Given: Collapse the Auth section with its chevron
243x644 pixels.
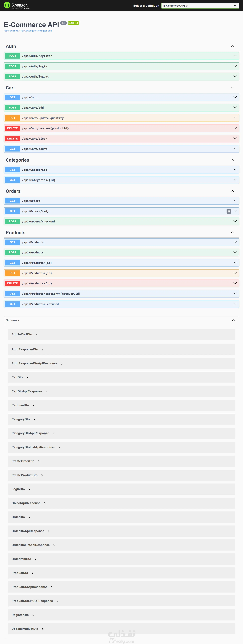Looking at the screenshot, I should (x=232, y=47).
